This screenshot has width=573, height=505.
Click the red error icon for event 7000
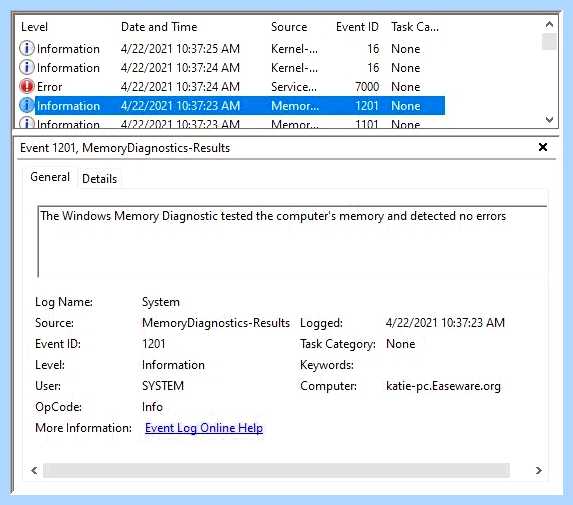[27, 86]
